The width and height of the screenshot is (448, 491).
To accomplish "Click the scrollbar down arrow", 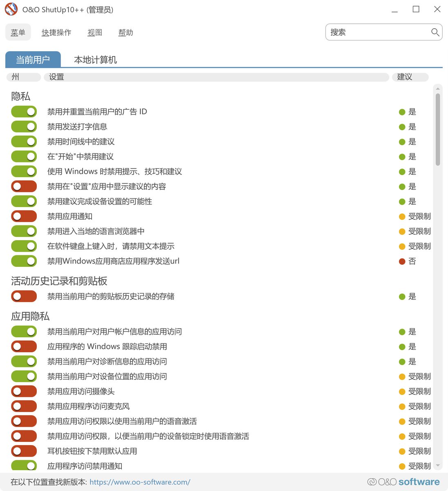I will [x=438, y=466].
